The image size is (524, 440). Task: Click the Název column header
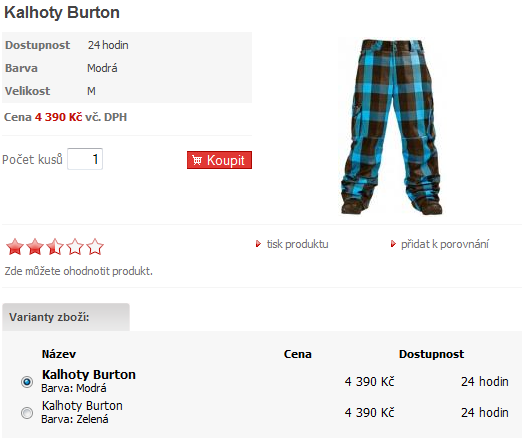59,354
